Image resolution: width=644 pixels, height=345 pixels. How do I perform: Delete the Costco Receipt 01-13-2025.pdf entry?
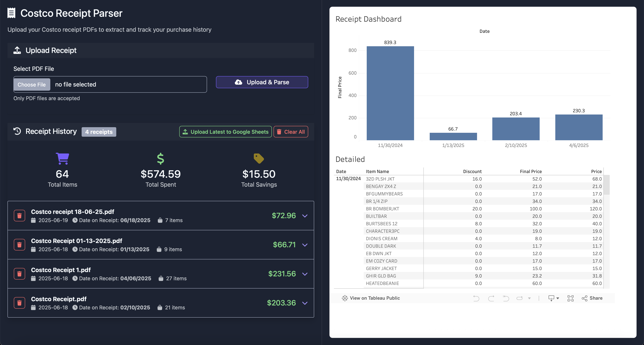(19, 245)
